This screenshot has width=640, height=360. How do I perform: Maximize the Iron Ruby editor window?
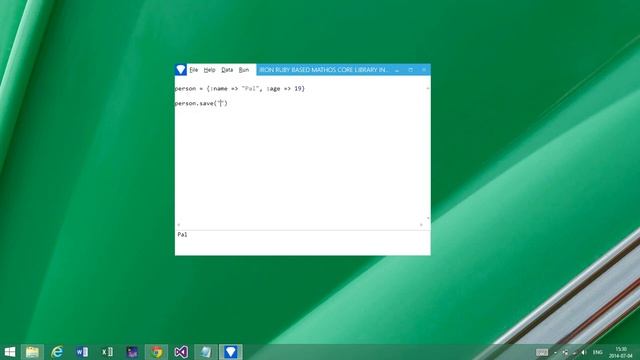tap(410, 70)
